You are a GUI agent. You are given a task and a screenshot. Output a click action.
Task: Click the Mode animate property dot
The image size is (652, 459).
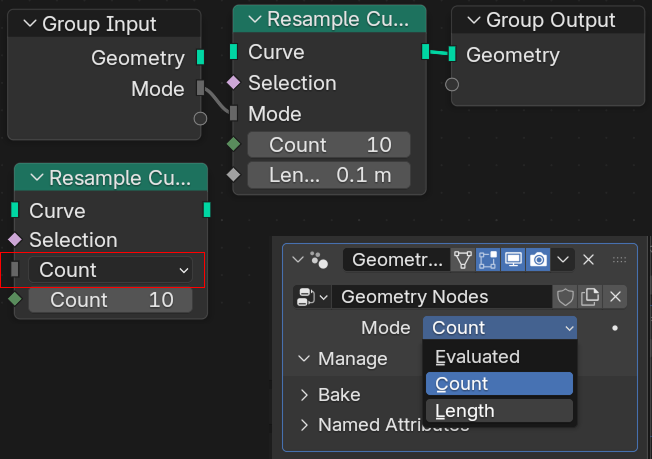[x=615, y=328]
